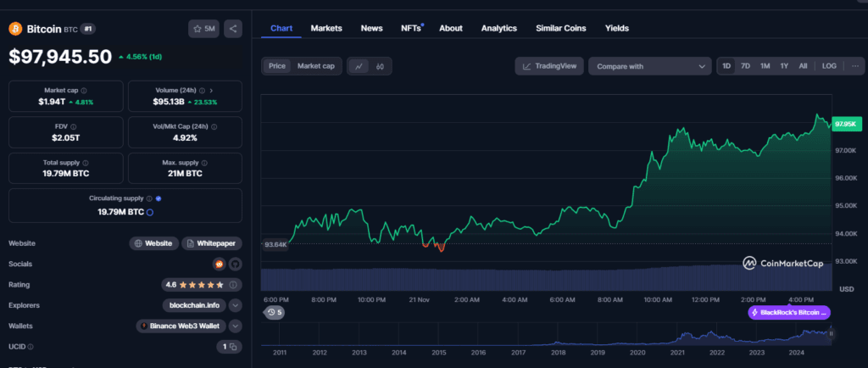The image size is (868, 368).
Task: Set chart range to 1M
Action: point(765,66)
